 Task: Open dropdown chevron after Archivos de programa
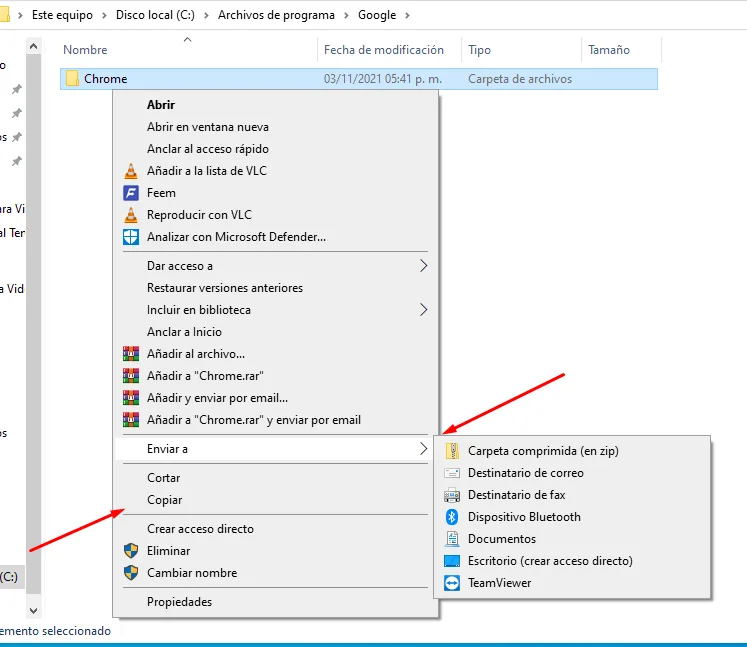[346, 15]
